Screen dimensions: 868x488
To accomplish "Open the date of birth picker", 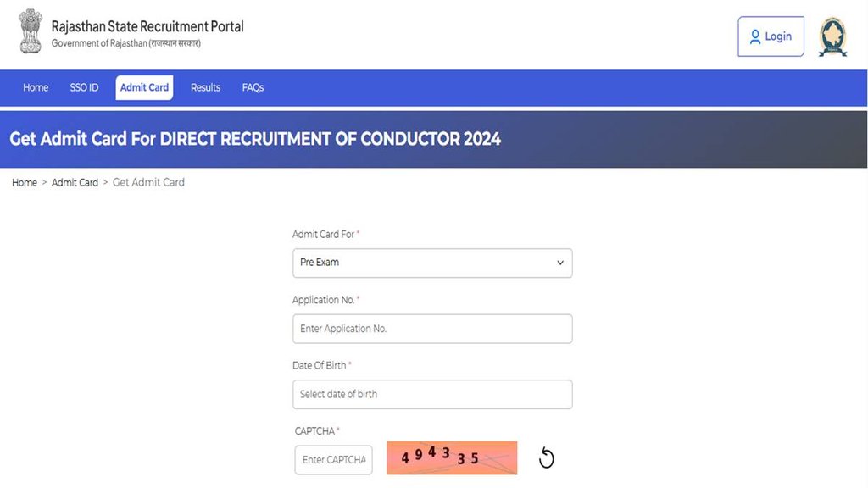I will pos(432,394).
